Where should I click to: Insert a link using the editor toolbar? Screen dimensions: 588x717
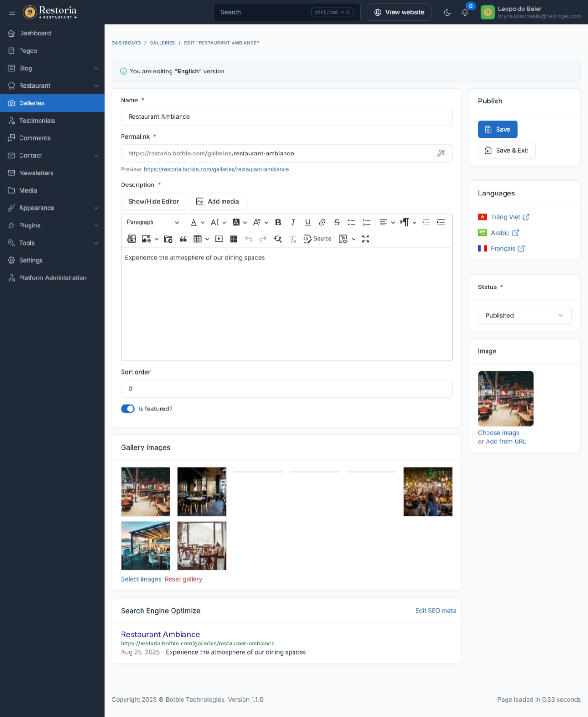322,222
